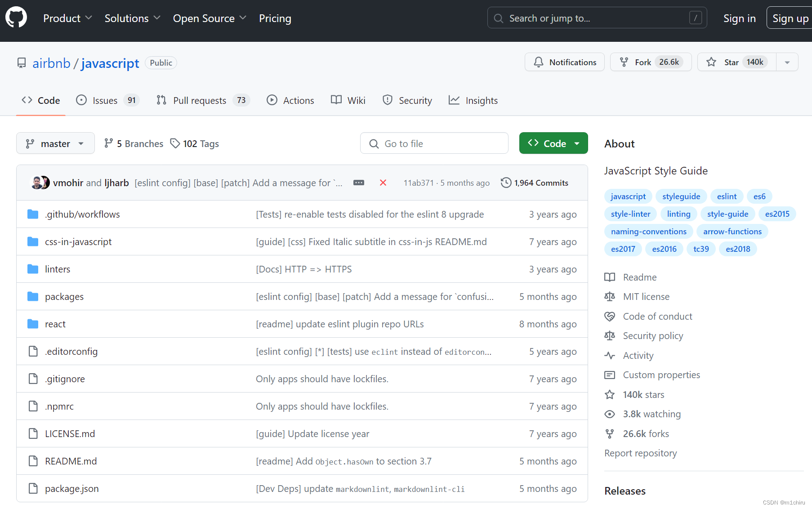Open the green Code dropdown button
This screenshot has width=812, height=509.
click(x=553, y=143)
